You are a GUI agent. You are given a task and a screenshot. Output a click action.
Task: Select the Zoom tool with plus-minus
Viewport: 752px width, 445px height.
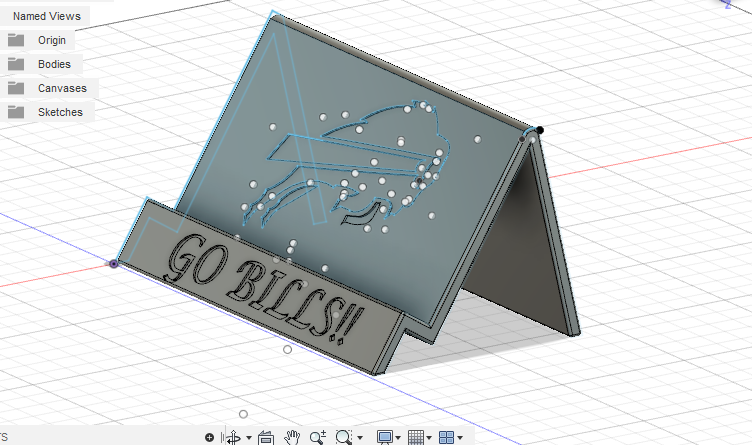click(x=317, y=437)
